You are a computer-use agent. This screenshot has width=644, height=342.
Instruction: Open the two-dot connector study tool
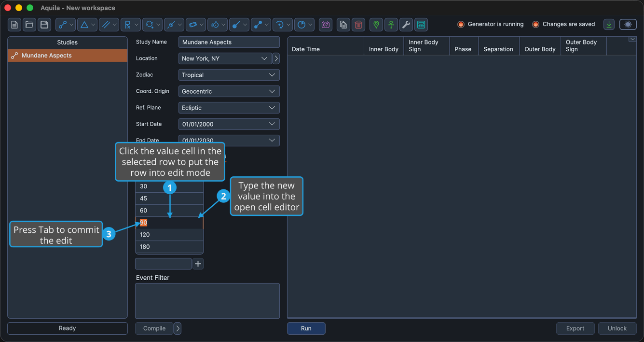pyautogui.click(x=261, y=25)
